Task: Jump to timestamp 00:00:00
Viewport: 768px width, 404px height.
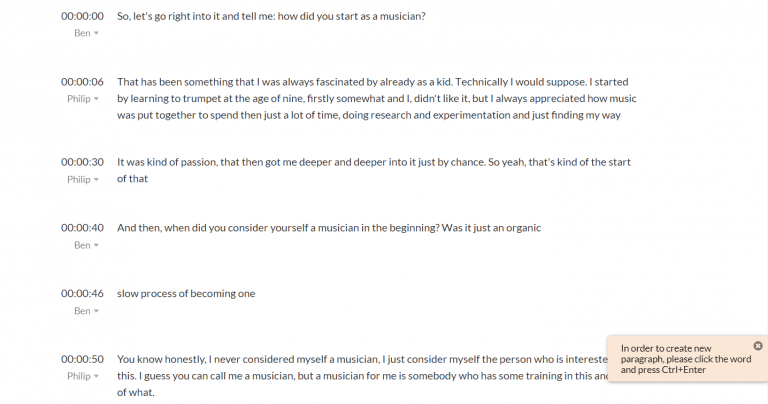Action: coord(82,16)
